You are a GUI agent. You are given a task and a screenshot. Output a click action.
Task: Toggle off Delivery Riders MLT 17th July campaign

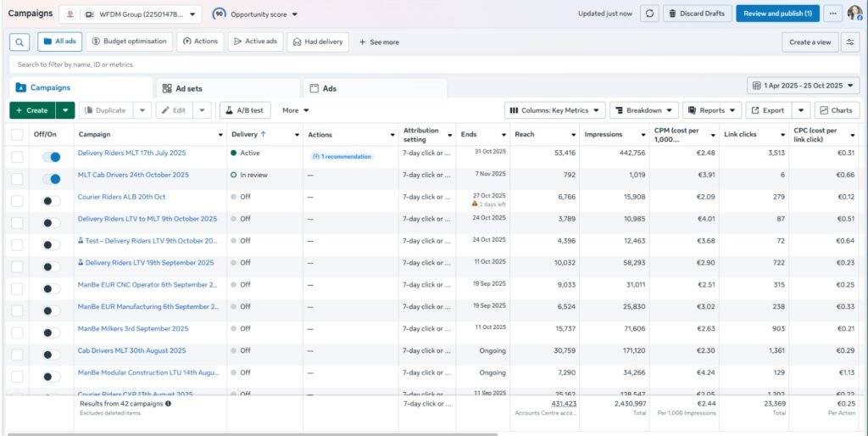tap(52, 156)
